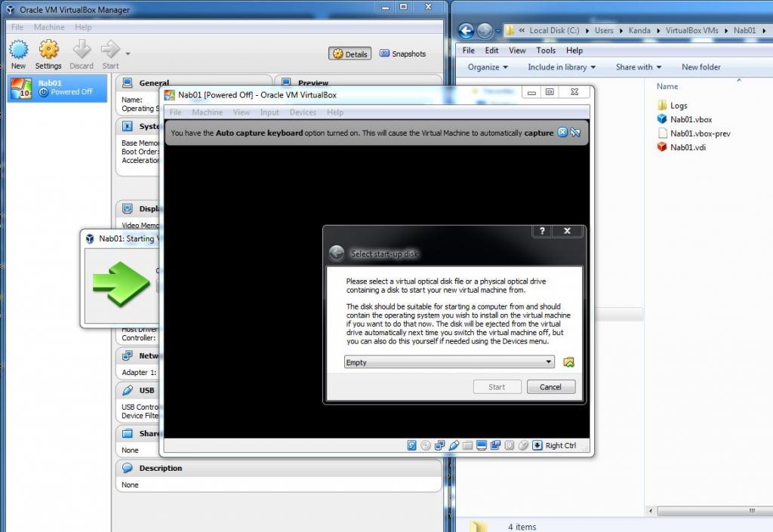Open the Explorer Help menu
Image resolution: width=773 pixels, height=532 pixels.
click(574, 51)
